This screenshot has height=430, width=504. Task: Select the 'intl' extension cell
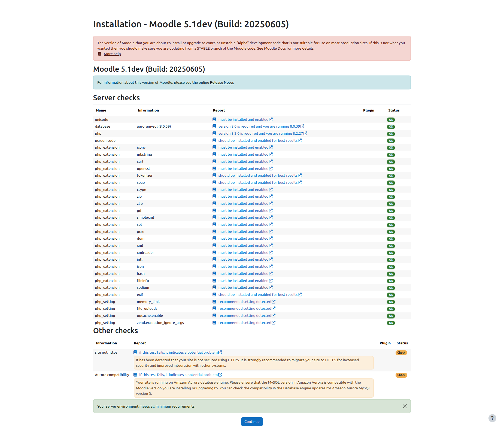coord(139,259)
